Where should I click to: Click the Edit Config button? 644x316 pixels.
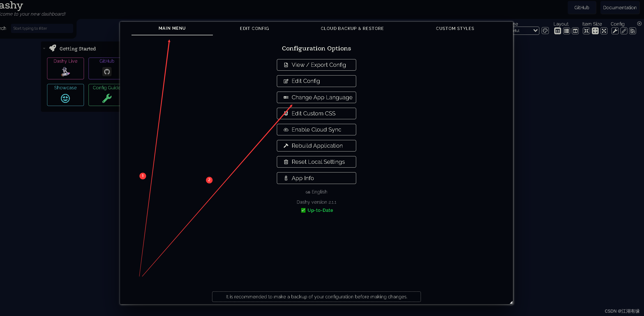click(316, 81)
